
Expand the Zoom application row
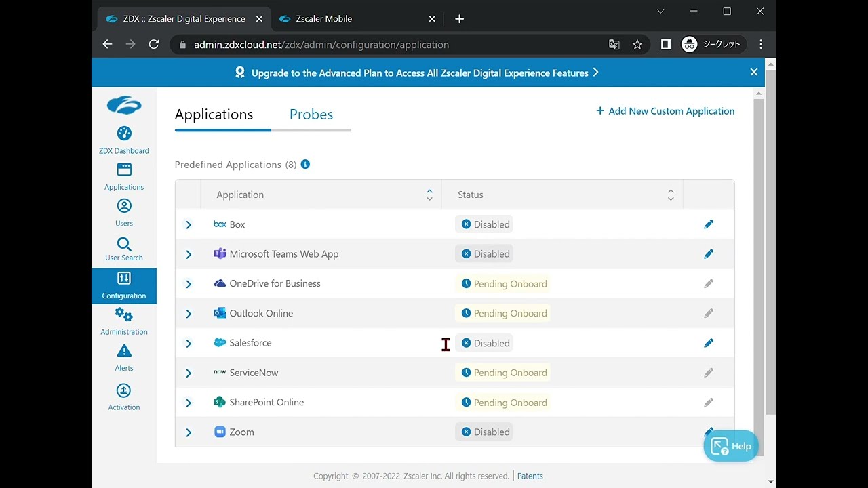pos(189,432)
